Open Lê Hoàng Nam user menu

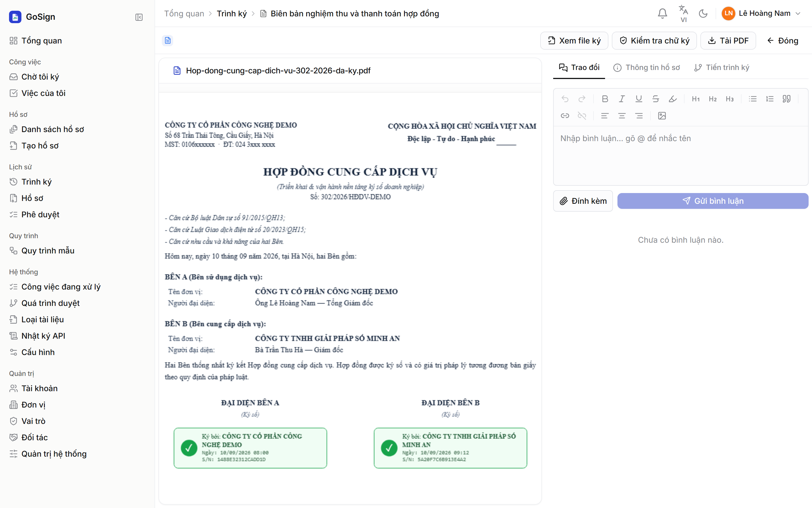761,14
